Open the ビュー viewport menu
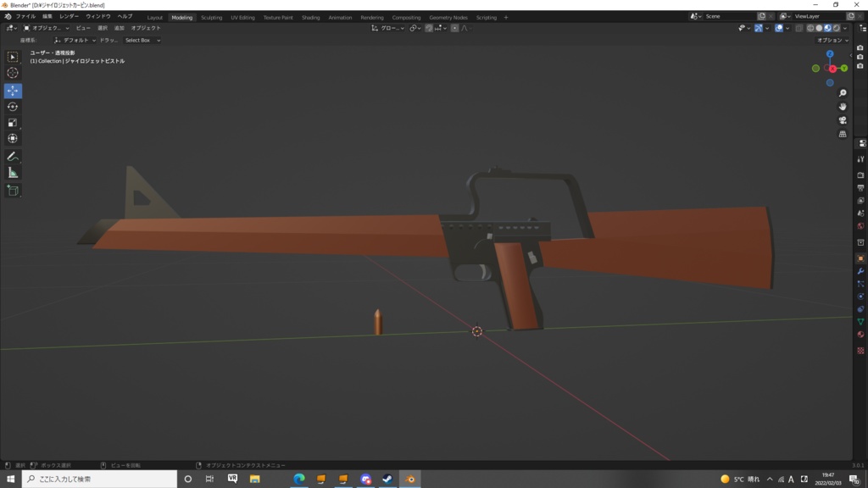The width and height of the screenshot is (868, 488). [83, 28]
